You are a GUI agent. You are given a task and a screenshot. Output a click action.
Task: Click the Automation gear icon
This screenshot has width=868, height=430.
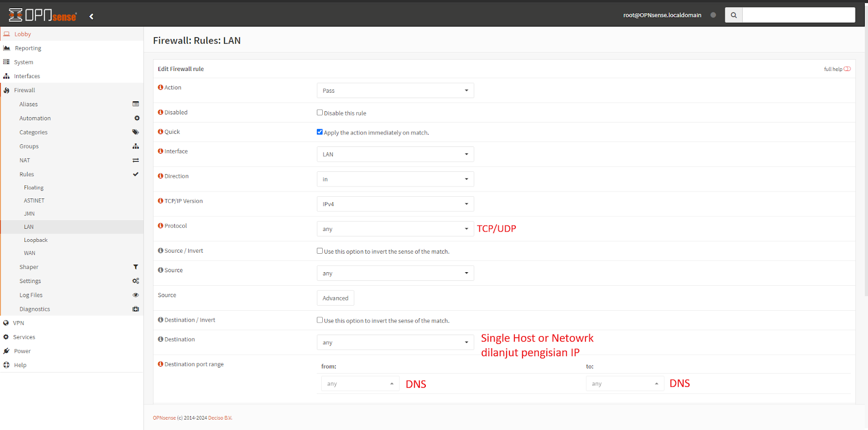pyautogui.click(x=137, y=118)
